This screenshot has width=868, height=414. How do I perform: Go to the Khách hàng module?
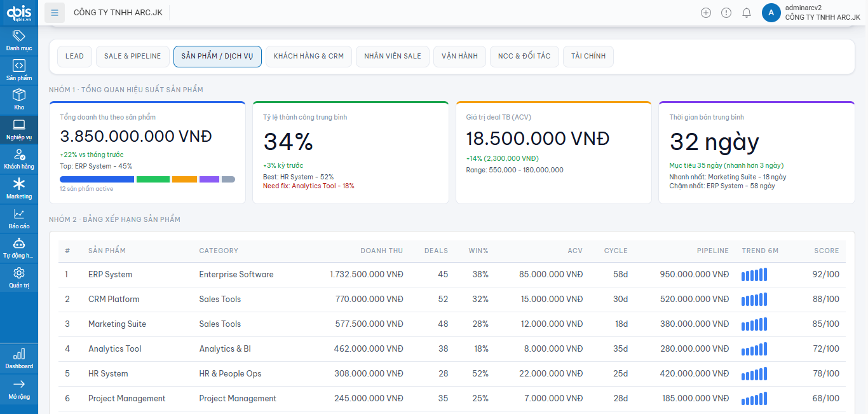pos(19,158)
